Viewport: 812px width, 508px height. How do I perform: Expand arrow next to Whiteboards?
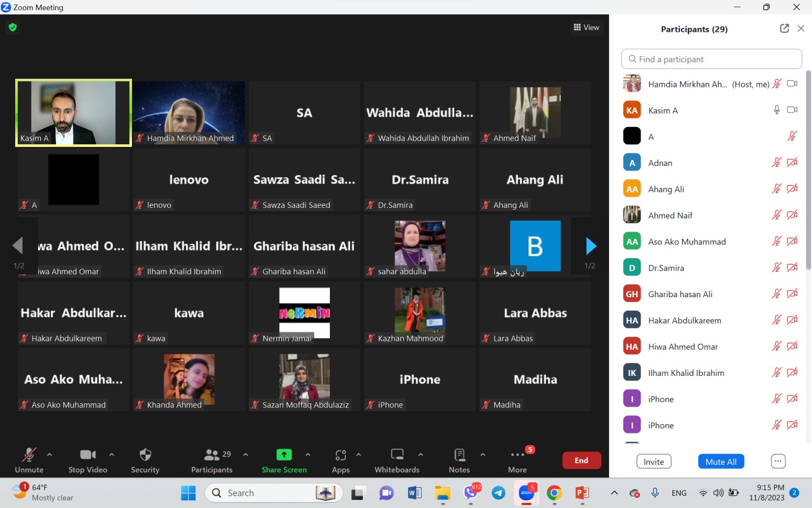click(x=421, y=455)
